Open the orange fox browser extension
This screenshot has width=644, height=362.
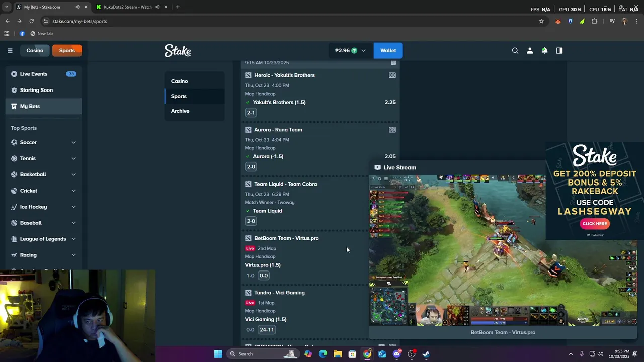click(558, 21)
